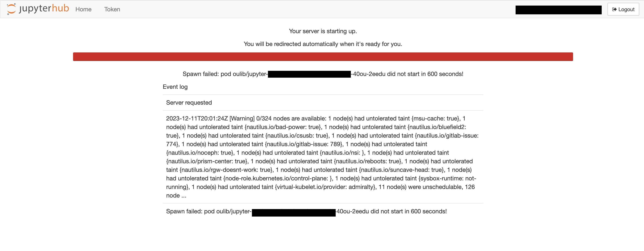
Task: Collapse the Event log section
Action: click(x=175, y=87)
